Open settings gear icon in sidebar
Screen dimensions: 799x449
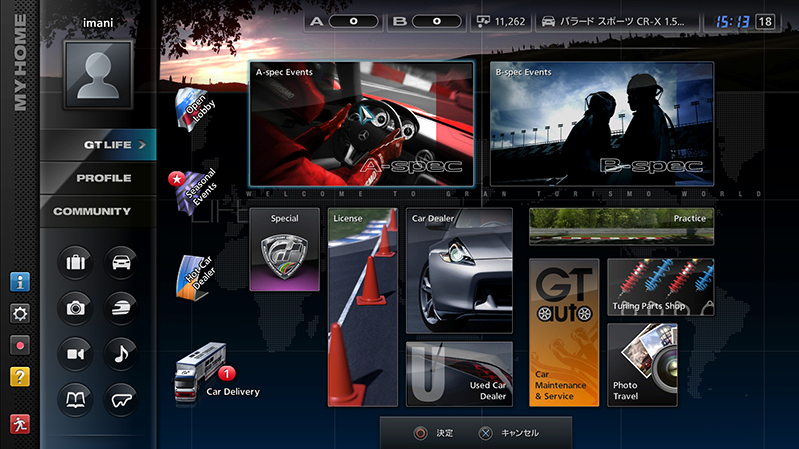click(x=20, y=313)
